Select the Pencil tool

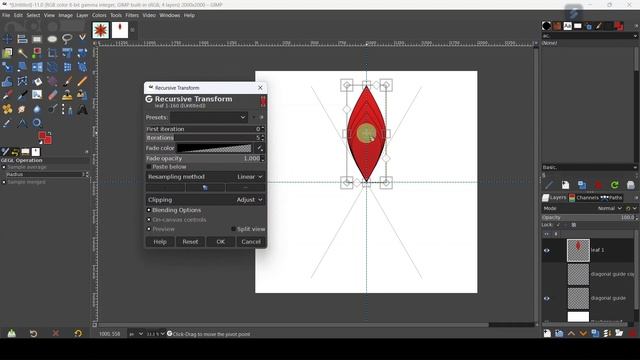[x=82, y=81]
